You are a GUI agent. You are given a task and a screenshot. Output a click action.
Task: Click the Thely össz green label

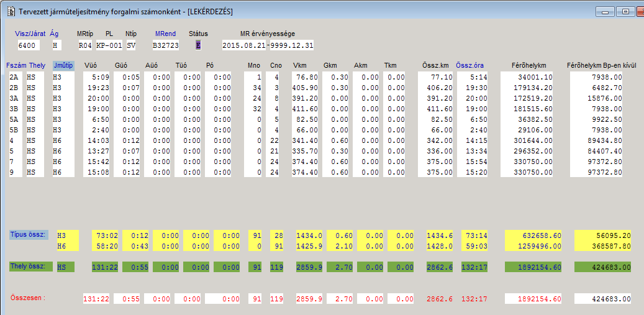point(31,267)
